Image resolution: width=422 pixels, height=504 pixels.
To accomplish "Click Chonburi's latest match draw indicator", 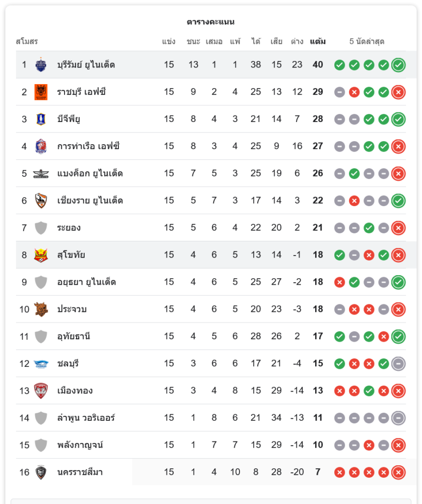I will [x=398, y=363].
